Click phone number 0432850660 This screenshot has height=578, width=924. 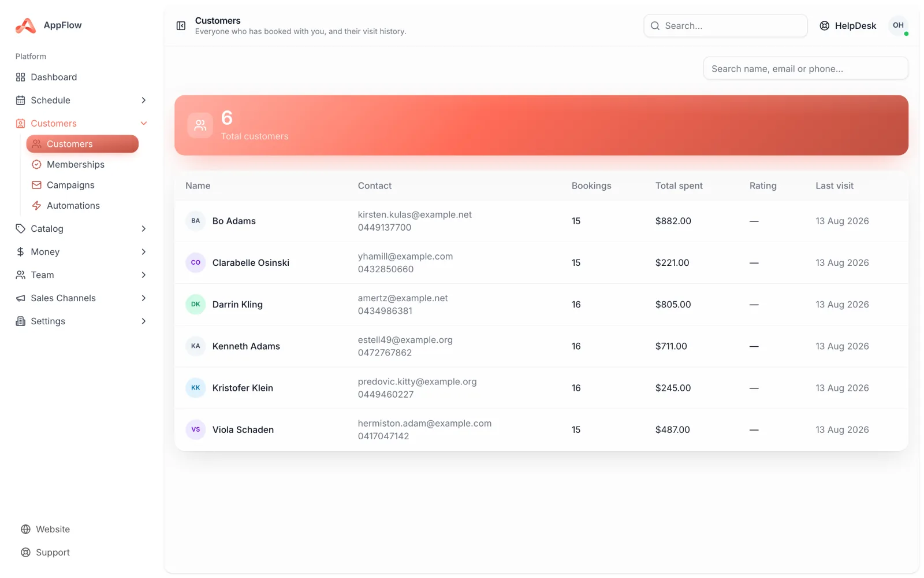click(x=386, y=269)
